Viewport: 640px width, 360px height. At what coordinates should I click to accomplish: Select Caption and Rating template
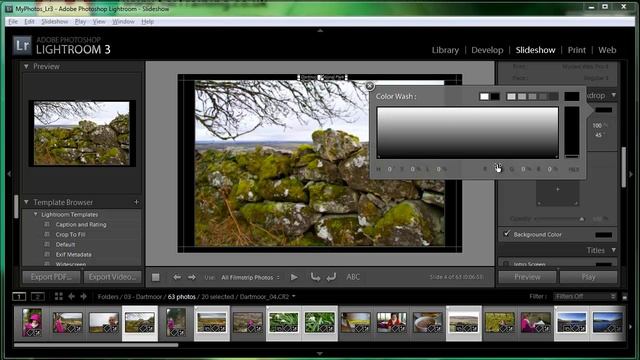81,224
